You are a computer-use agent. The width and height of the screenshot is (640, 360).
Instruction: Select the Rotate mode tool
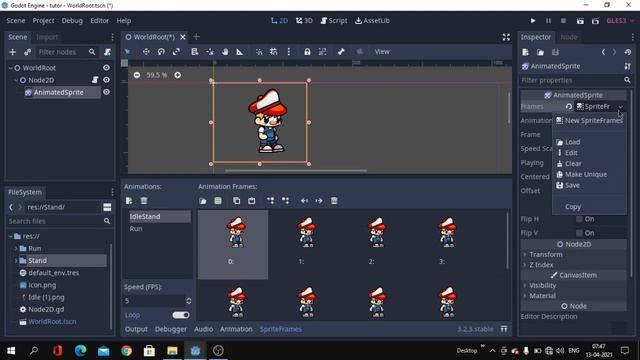(161, 51)
